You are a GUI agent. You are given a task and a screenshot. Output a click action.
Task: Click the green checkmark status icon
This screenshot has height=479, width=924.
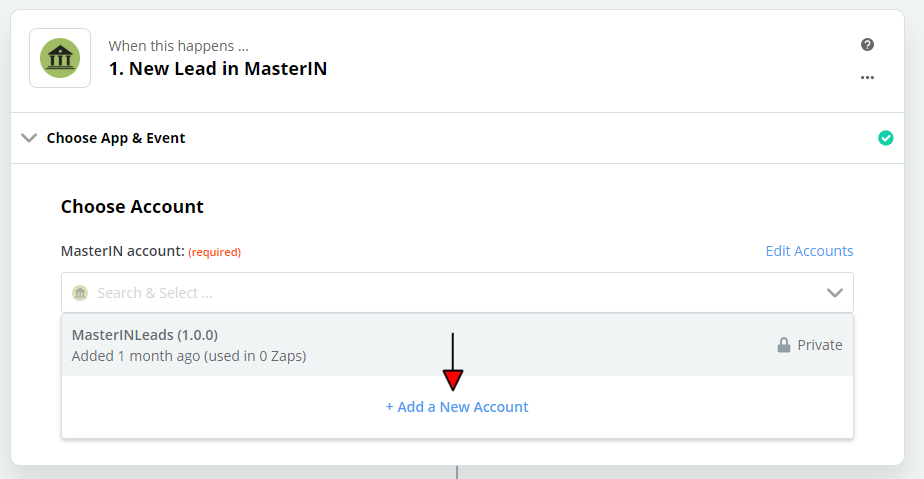(885, 138)
